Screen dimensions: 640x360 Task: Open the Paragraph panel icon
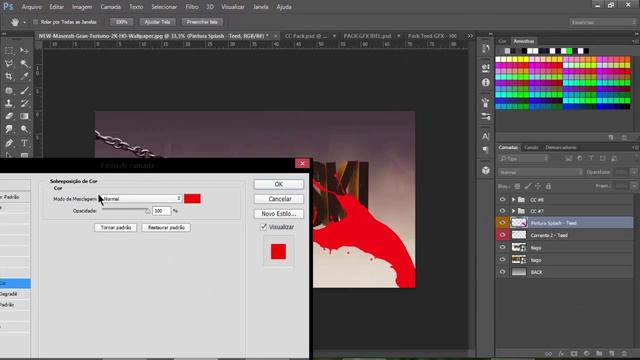click(486, 150)
